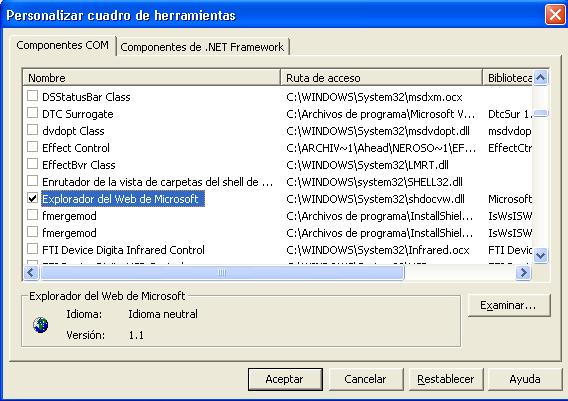The height and width of the screenshot is (401, 568).
Task: Click the Aceptar button
Action: (x=285, y=379)
